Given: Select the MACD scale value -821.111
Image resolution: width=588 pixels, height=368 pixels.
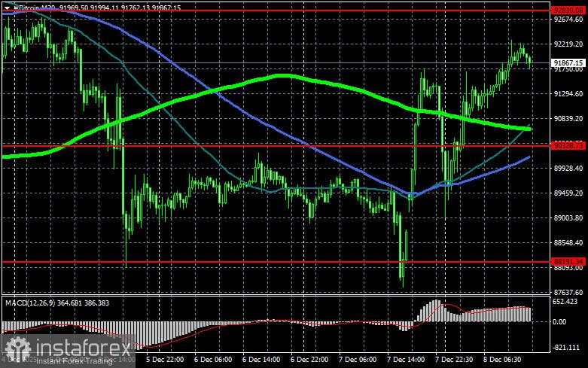Looking at the screenshot, I should click(566, 348).
